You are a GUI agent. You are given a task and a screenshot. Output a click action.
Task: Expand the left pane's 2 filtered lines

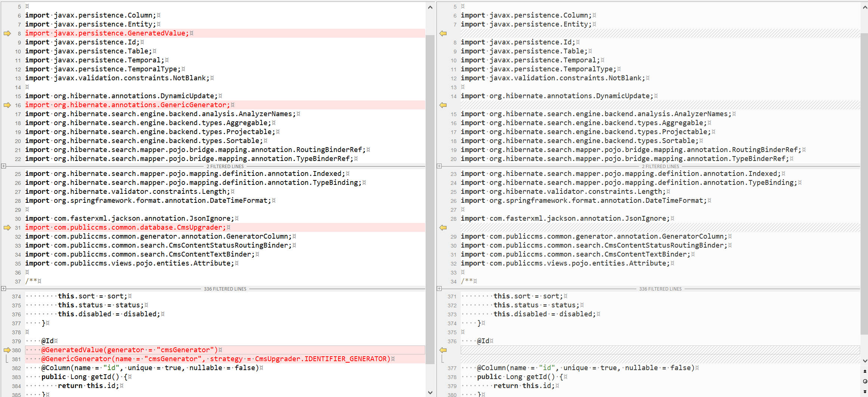point(4,166)
